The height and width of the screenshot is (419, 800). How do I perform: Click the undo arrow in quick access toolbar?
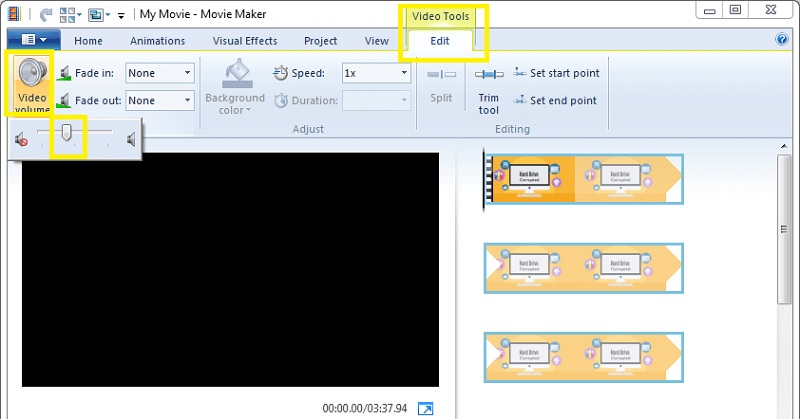tap(46, 15)
